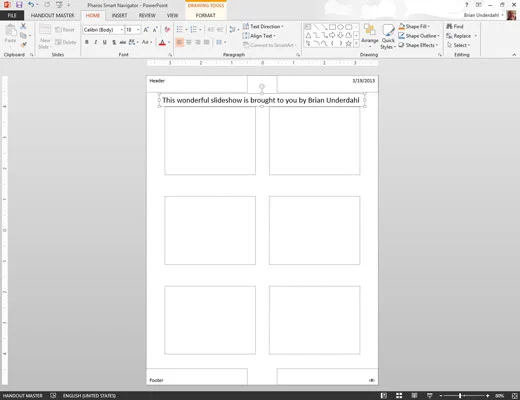Open spell check icon in status bar
This screenshot has width=520, height=400.
(53, 396)
